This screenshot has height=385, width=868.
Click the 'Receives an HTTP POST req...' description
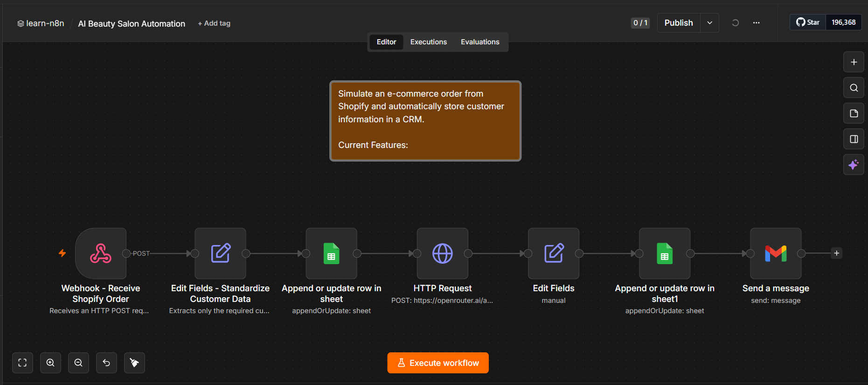99,311
